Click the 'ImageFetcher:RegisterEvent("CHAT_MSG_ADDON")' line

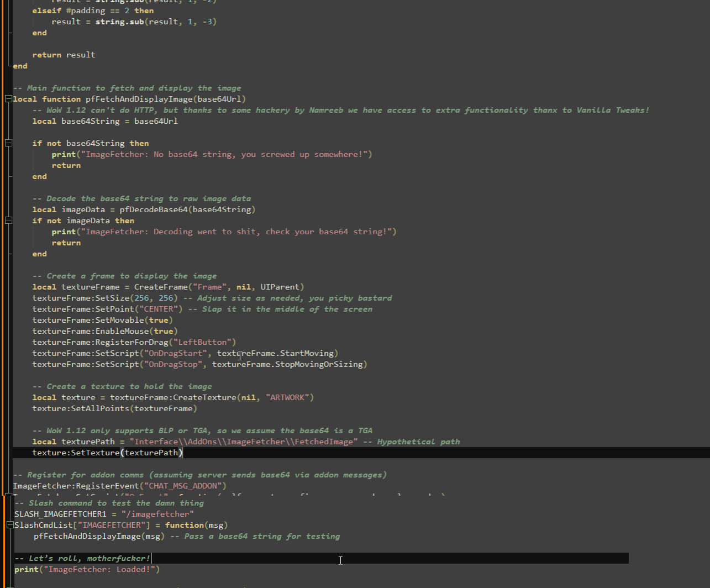[120, 486]
